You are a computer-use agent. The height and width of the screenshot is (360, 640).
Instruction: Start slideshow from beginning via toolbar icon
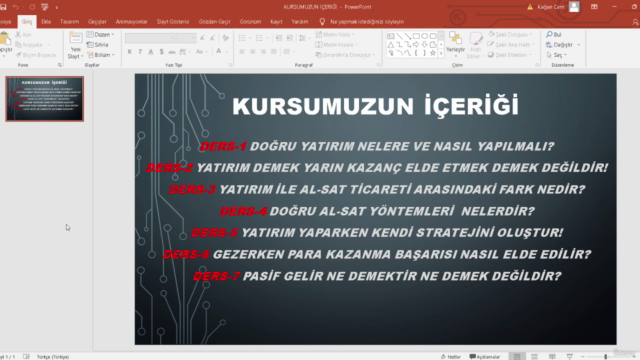(x=44, y=7)
